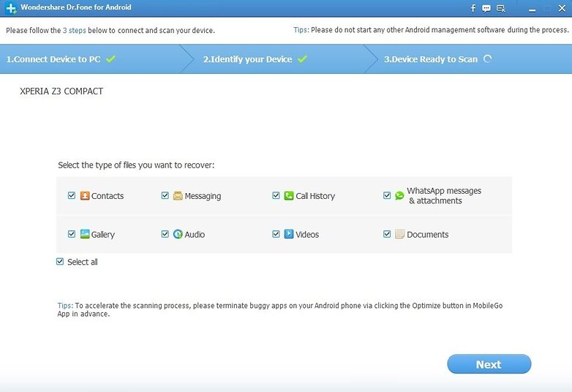The width and height of the screenshot is (572, 392).
Task: Click the WhatsApp icon
Action: (x=399, y=195)
